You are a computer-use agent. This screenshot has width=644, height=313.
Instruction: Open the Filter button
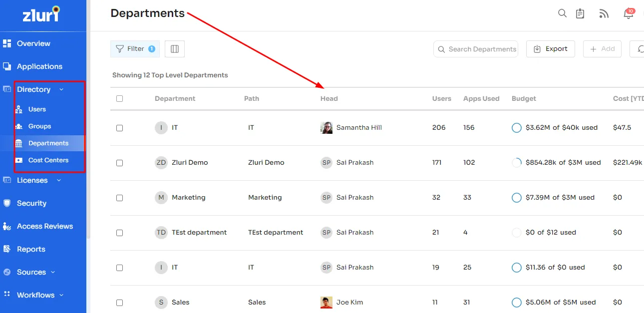click(x=135, y=49)
